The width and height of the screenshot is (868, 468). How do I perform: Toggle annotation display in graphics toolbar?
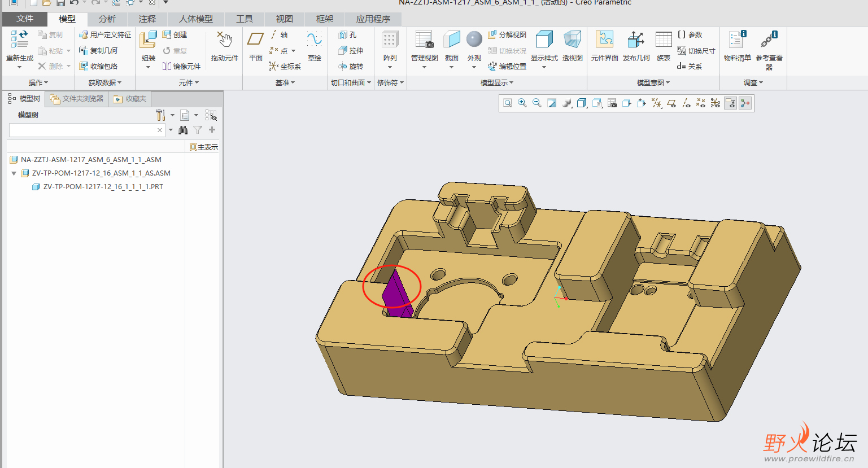coord(730,103)
